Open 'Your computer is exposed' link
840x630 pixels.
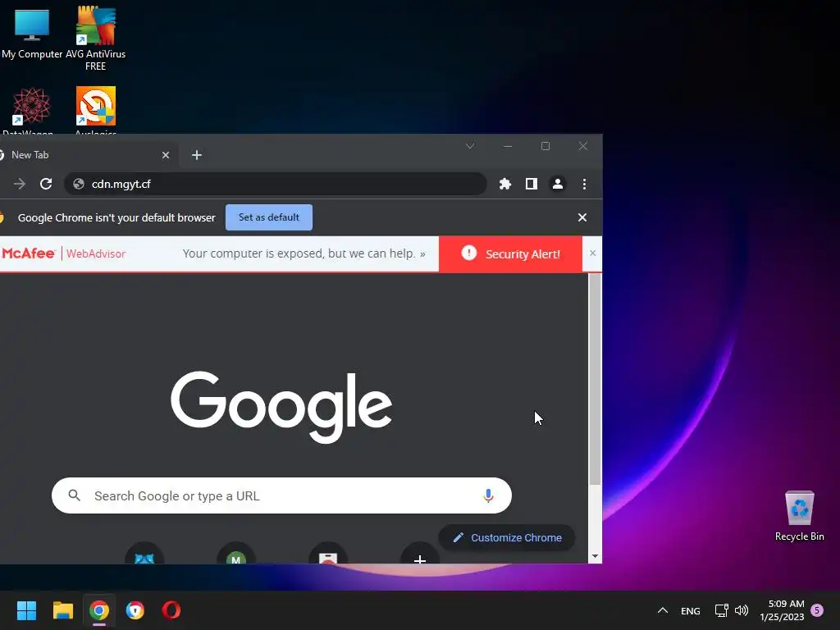click(x=304, y=253)
